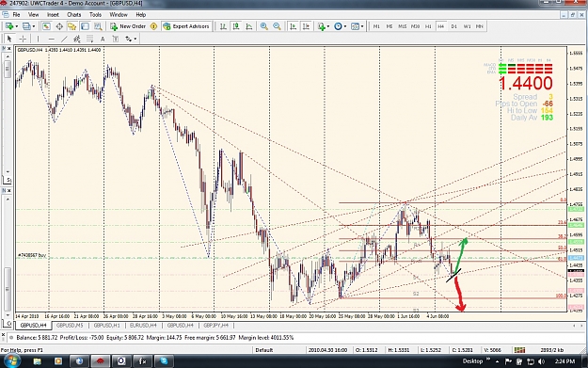Select the cursor arrow tool

[9, 39]
